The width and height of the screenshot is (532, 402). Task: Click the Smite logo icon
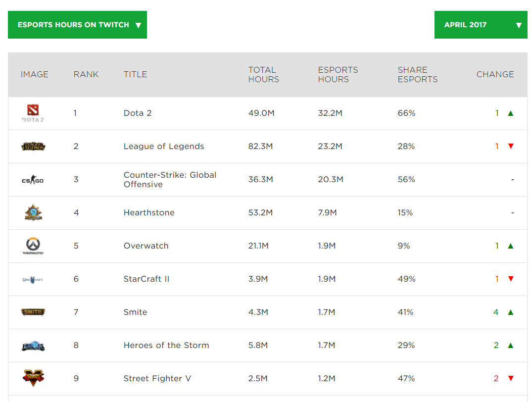pyautogui.click(x=33, y=312)
